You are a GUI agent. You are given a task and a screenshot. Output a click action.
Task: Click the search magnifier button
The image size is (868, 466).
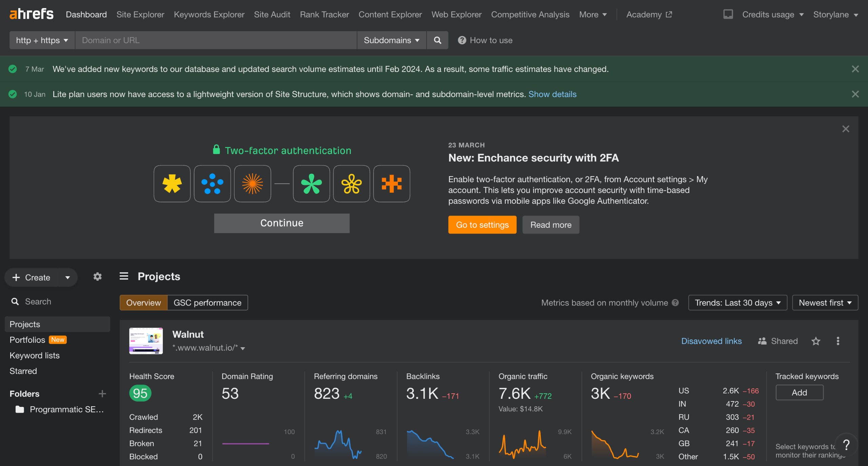[437, 40]
